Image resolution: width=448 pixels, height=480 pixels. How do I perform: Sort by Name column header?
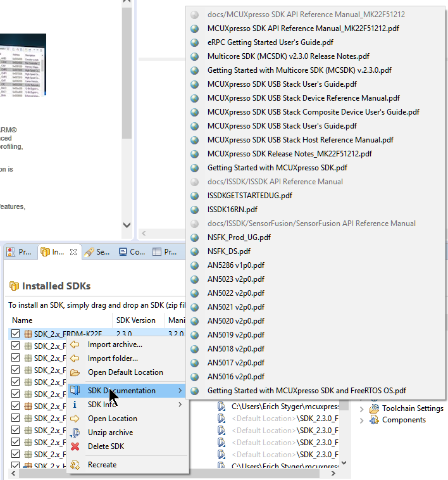pos(22,320)
